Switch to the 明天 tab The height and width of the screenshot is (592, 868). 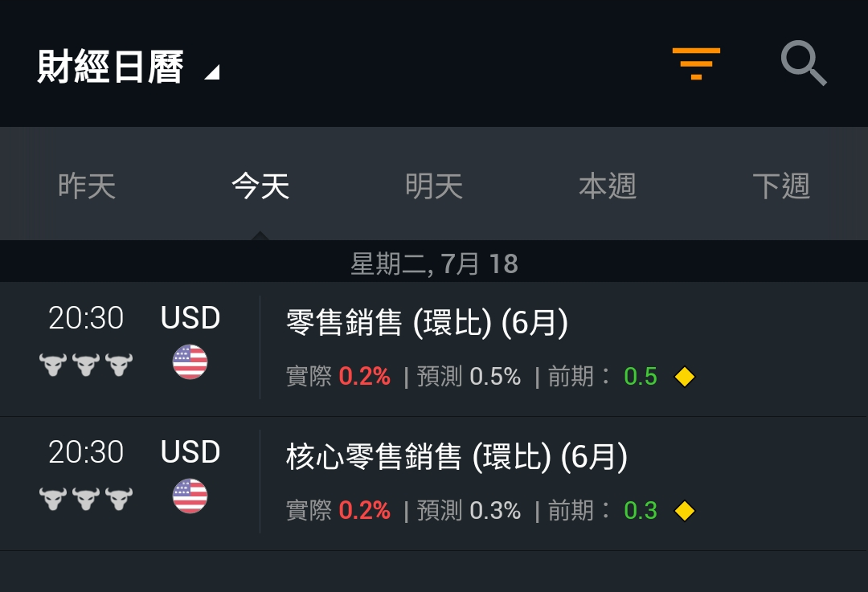(x=434, y=186)
